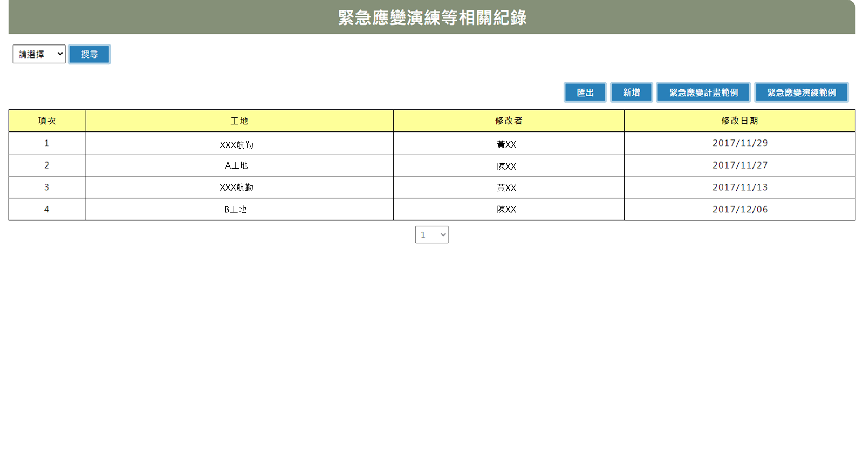Click the date 2017/12/06
Image resolution: width=868 pixels, height=471 pixels.
[740, 209]
